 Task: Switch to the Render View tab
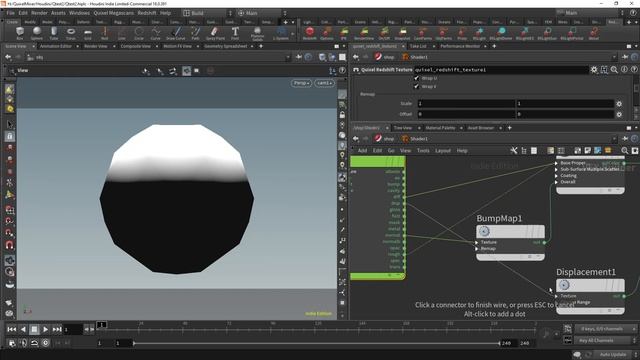(x=96, y=47)
